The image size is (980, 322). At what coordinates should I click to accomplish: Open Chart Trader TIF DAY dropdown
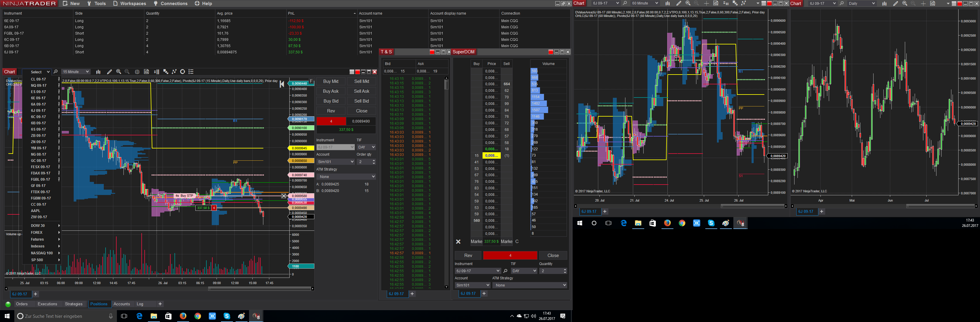coord(366,147)
